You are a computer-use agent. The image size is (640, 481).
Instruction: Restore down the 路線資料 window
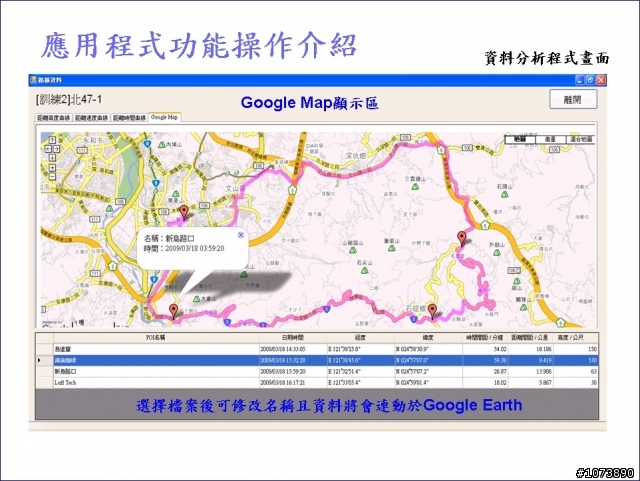click(590, 80)
